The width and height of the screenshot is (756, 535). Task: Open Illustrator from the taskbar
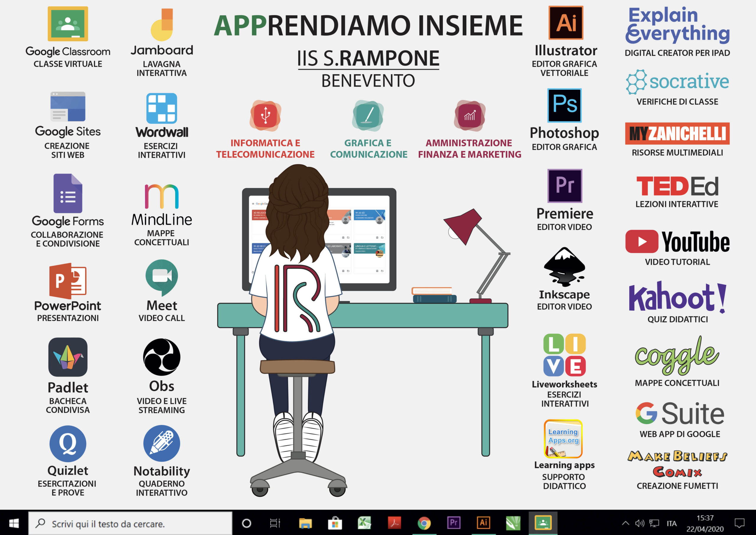point(483,523)
